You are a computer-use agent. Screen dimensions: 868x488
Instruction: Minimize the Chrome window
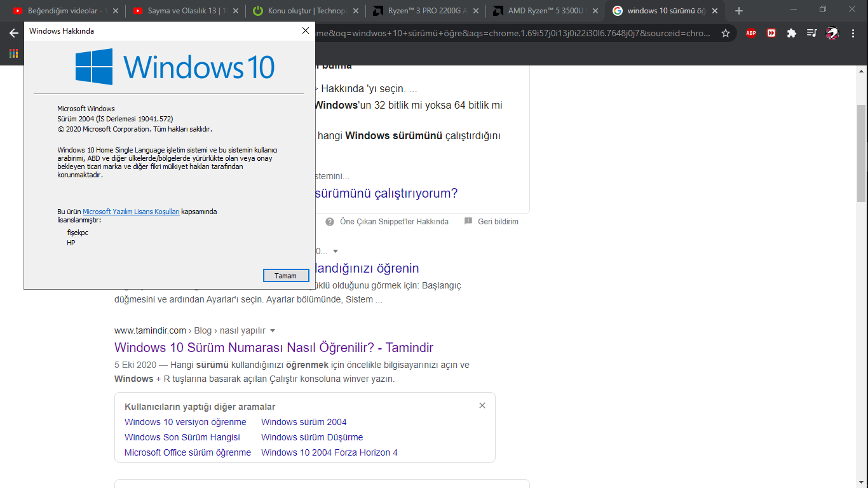[x=794, y=9]
